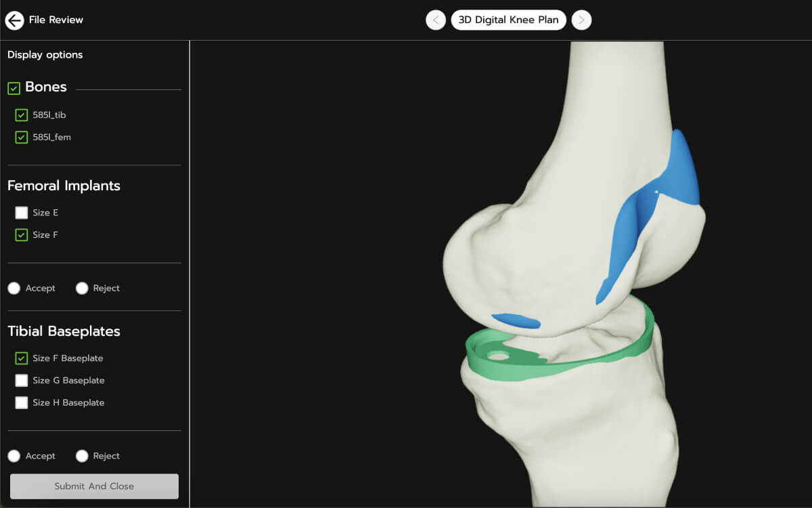
Task: Uncheck the 585l_tib bone checkbox
Action: pyautogui.click(x=22, y=115)
